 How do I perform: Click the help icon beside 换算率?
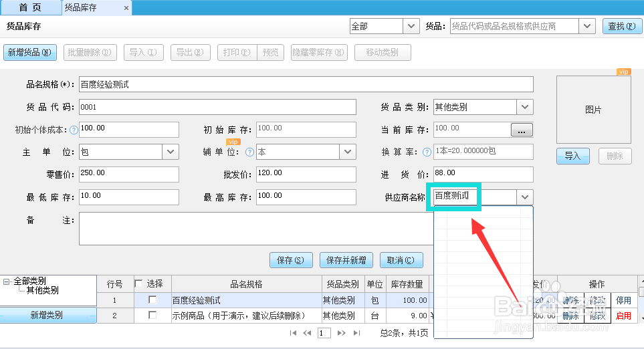pyautogui.click(x=427, y=152)
